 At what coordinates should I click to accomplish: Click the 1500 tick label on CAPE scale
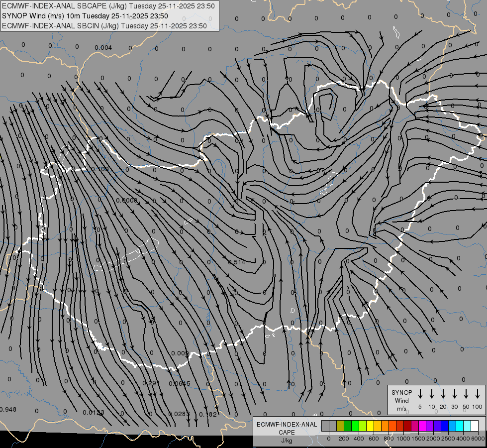coord(418,439)
